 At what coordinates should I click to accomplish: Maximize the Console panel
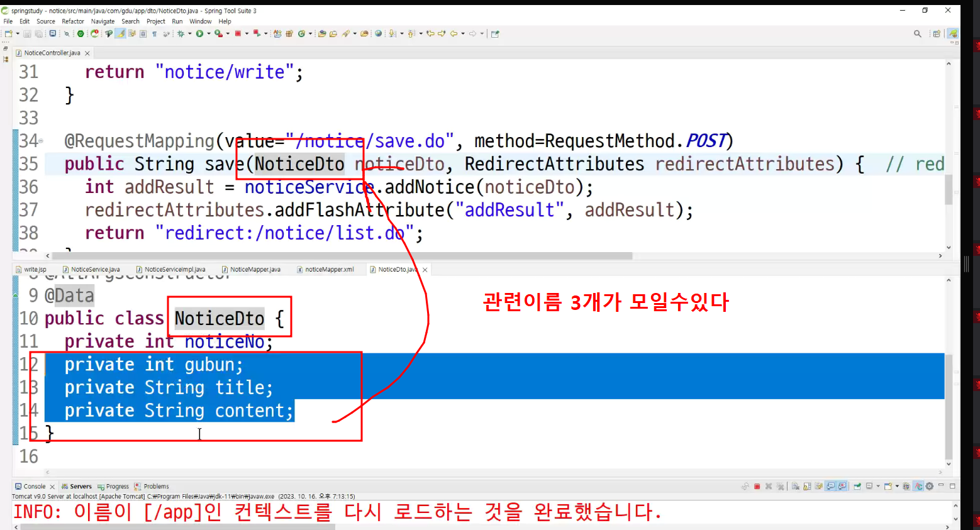click(x=952, y=486)
